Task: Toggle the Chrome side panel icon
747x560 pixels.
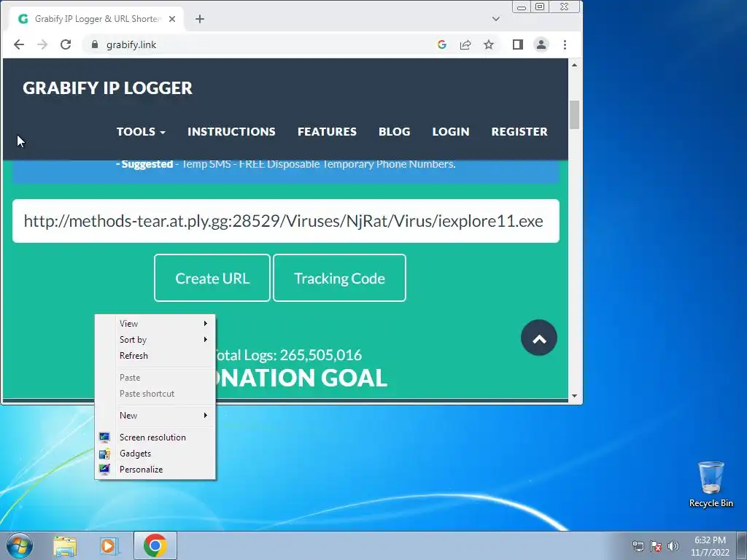Action: pos(518,44)
